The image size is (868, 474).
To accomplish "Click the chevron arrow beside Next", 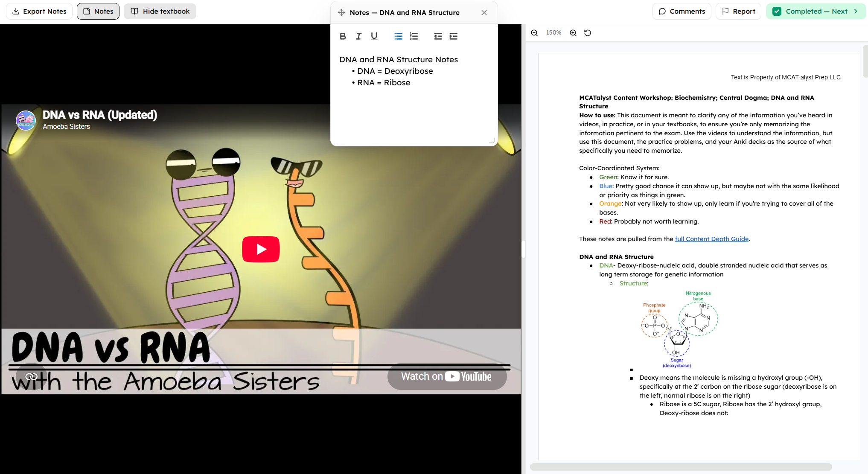I will pos(856,12).
